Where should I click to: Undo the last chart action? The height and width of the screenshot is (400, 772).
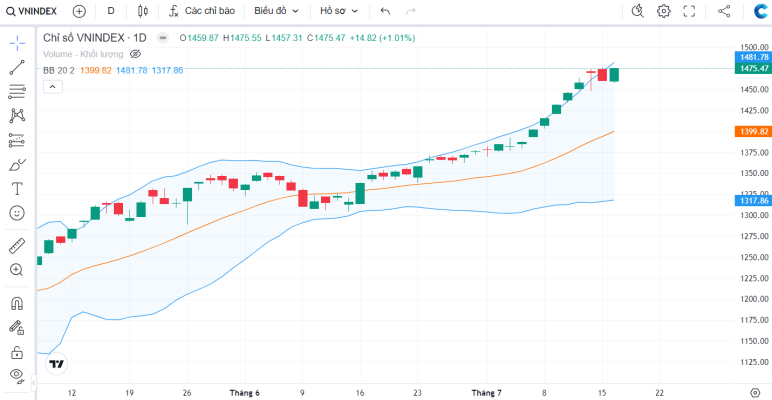click(386, 11)
